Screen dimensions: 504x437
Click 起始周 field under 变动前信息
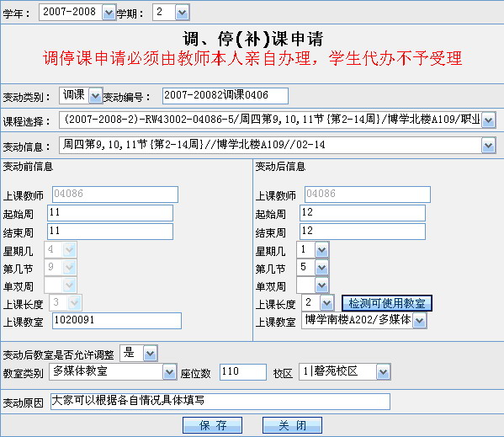coord(110,213)
